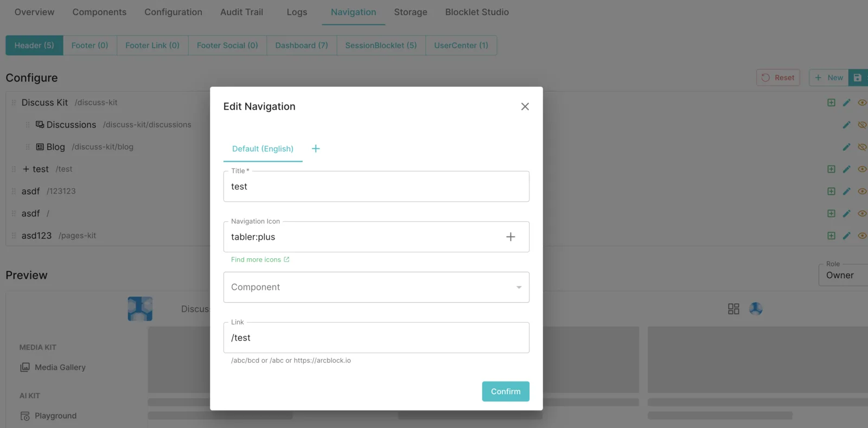This screenshot has height=428, width=868.
Task: Edit the asdf /123123 row
Action: [846, 191]
